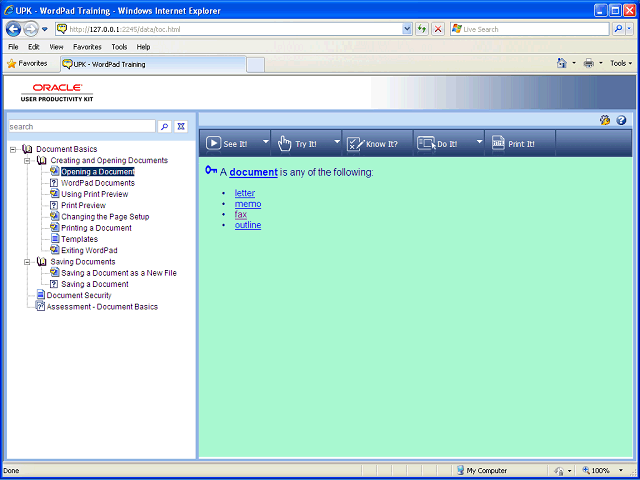Open the search provider options dropdown
The image size is (640, 480).
(629, 29)
